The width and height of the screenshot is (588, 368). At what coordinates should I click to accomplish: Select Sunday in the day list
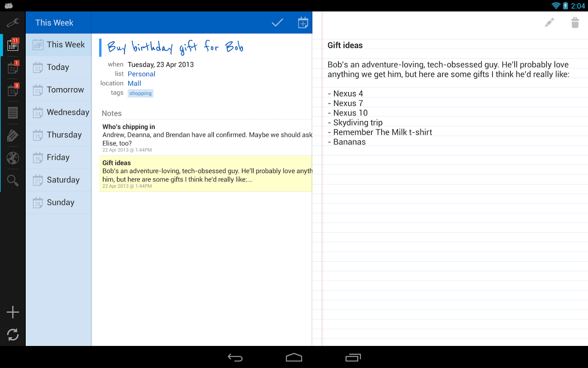59,202
